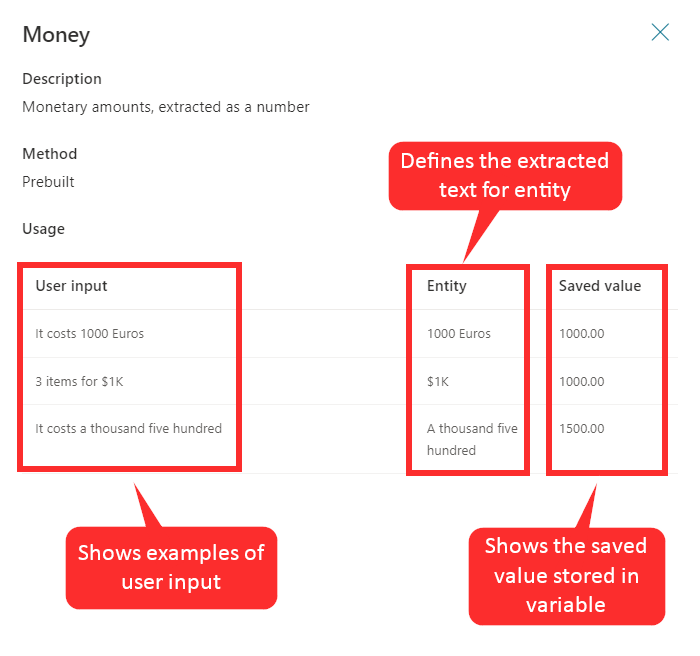700x656 pixels.
Task: Click the '$1K' entity cell
Action: 438,381
